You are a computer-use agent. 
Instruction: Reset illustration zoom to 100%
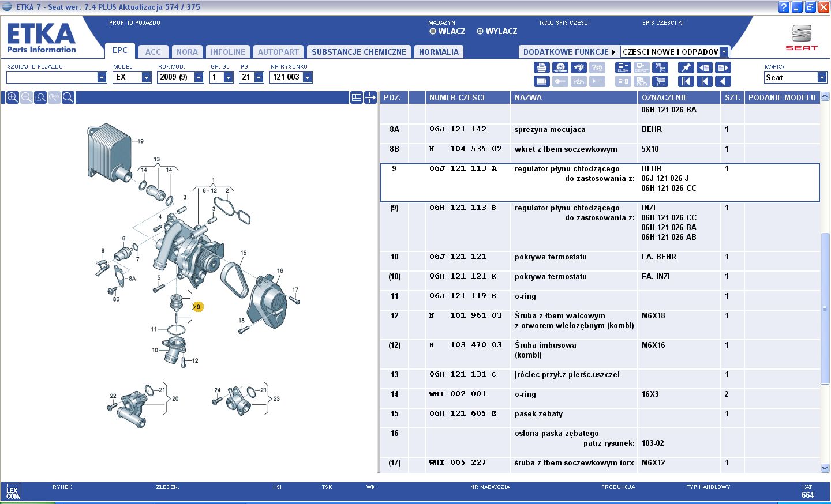[x=54, y=97]
